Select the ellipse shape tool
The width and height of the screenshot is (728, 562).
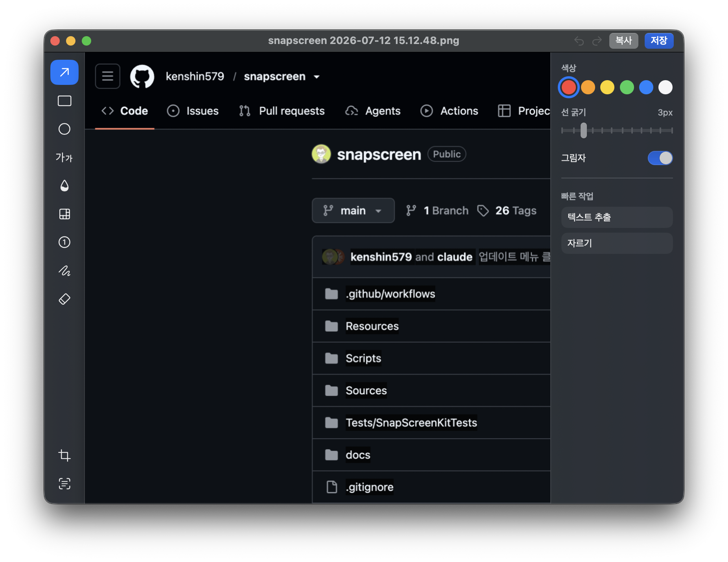pos(64,129)
